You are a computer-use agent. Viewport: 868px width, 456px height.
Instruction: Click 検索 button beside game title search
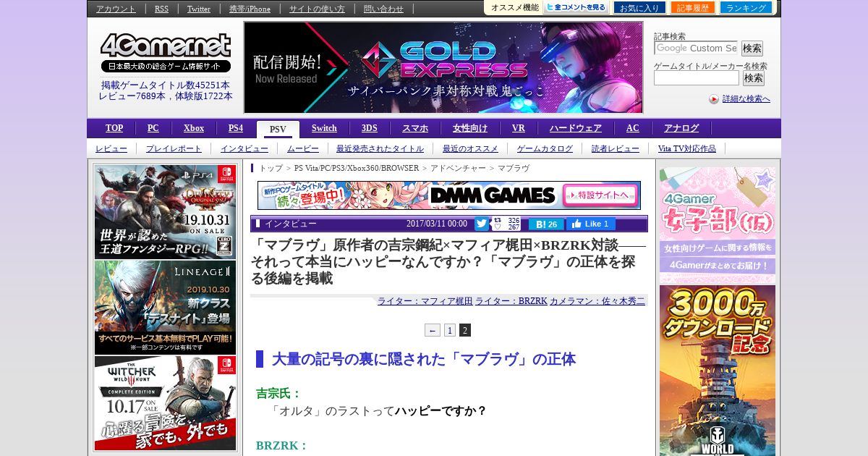click(754, 78)
